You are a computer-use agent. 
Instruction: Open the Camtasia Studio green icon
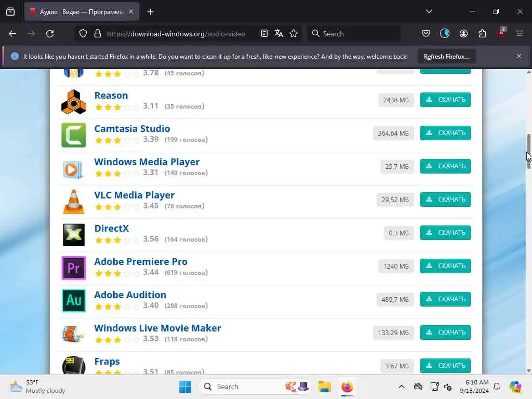[74, 135]
